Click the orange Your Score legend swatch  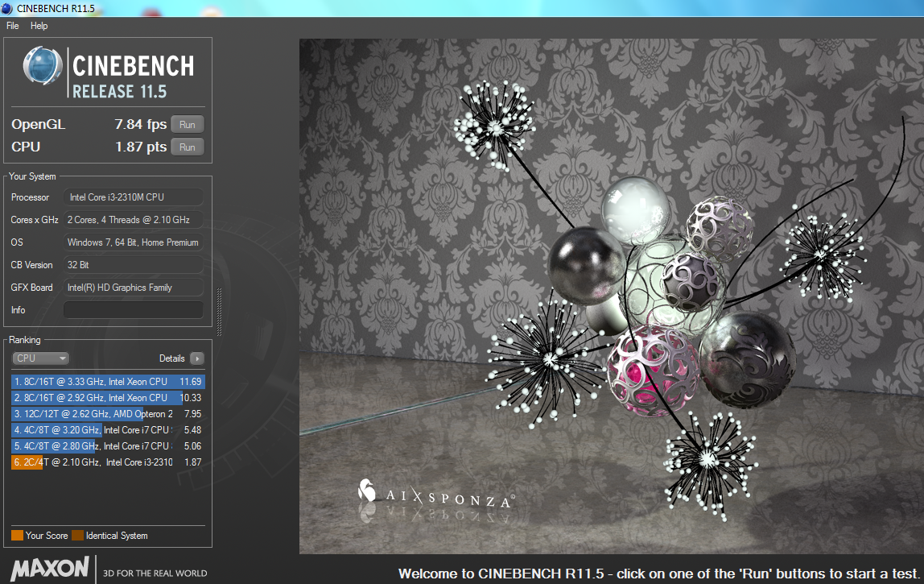pyautogui.click(x=17, y=536)
